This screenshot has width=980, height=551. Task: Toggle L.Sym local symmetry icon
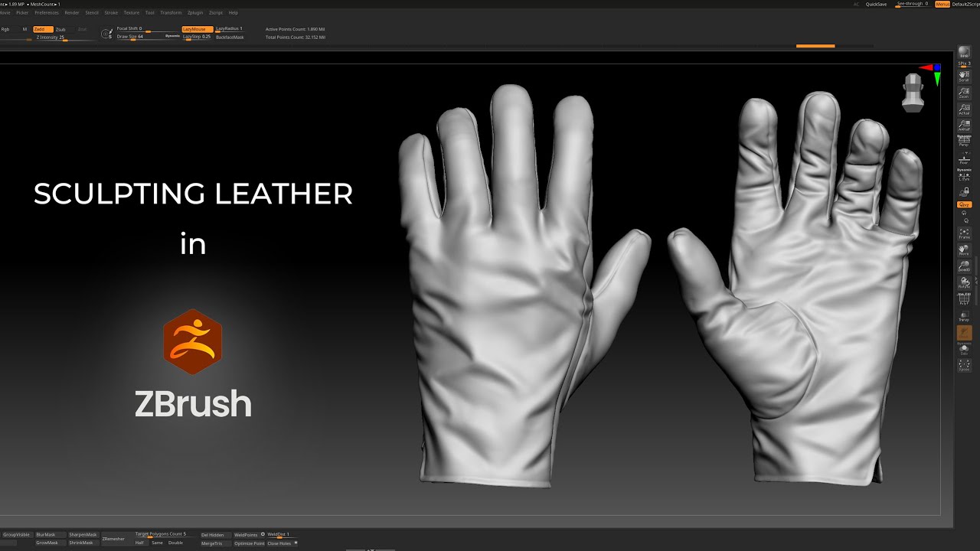[x=964, y=176]
